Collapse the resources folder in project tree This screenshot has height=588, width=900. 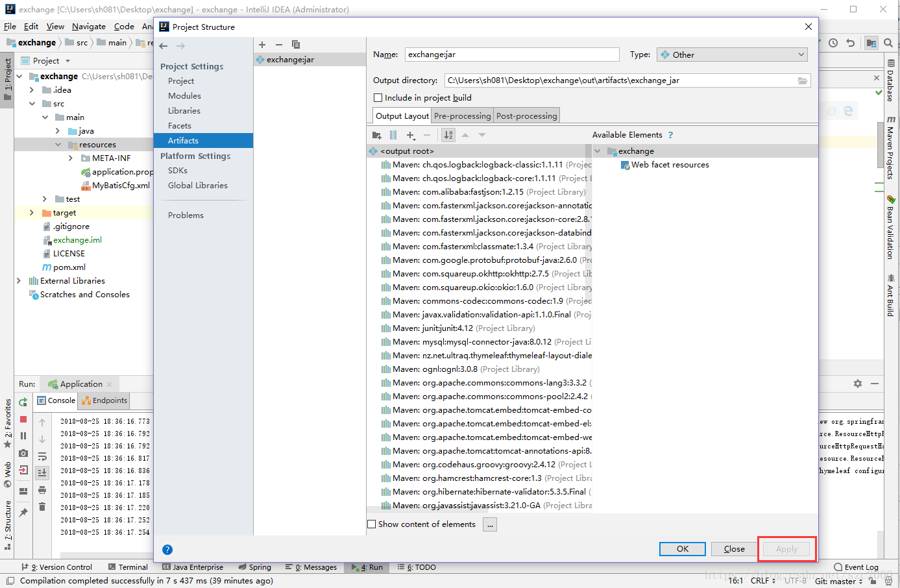[x=58, y=145]
